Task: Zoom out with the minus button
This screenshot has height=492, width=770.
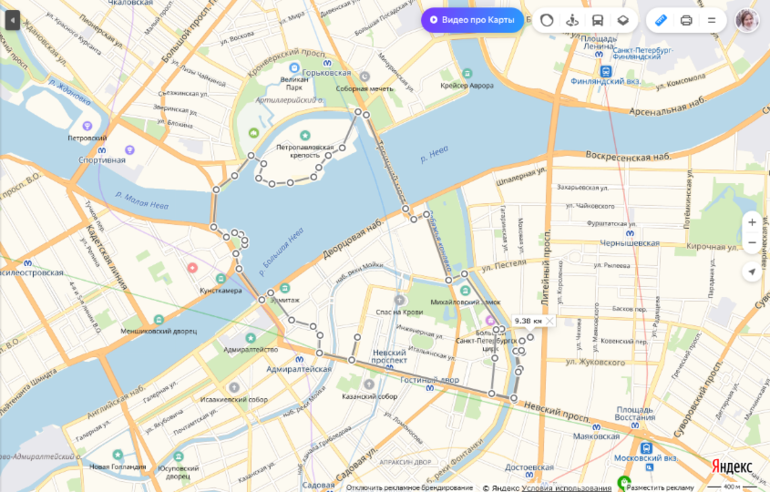Action: 752,243
